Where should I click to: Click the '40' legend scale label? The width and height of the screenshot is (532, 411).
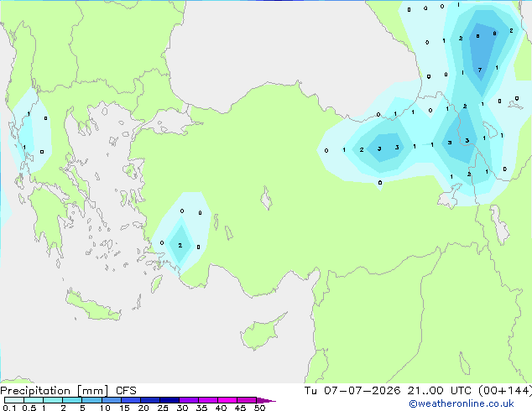coord(221,408)
